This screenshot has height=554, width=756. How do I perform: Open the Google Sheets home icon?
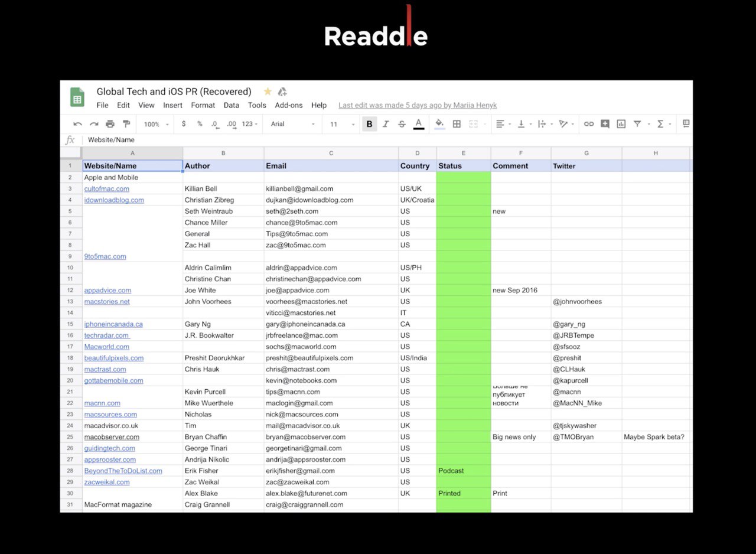coord(77,97)
